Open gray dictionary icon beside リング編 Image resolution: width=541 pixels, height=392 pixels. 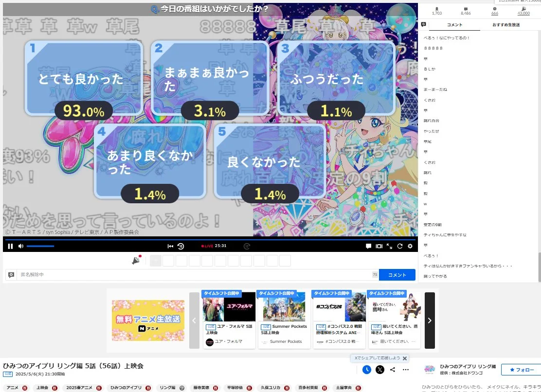click(182, 388)
